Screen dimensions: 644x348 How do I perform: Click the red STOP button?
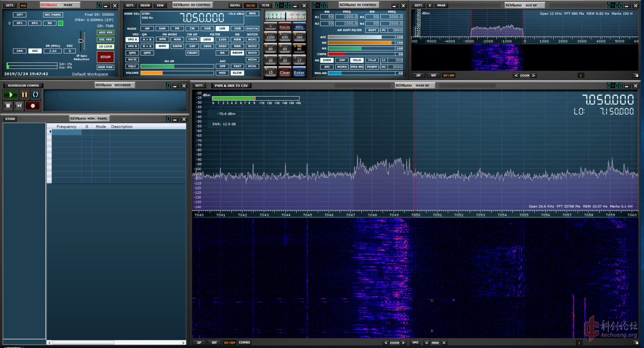tap(105, 57)
